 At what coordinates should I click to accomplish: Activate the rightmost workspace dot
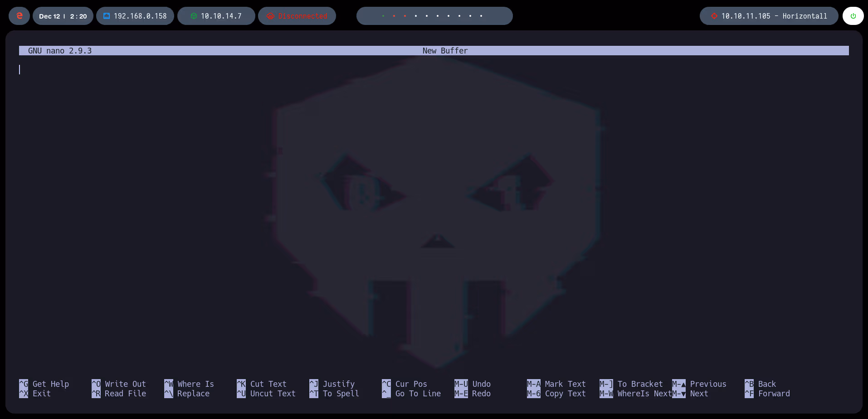[481, 15]
